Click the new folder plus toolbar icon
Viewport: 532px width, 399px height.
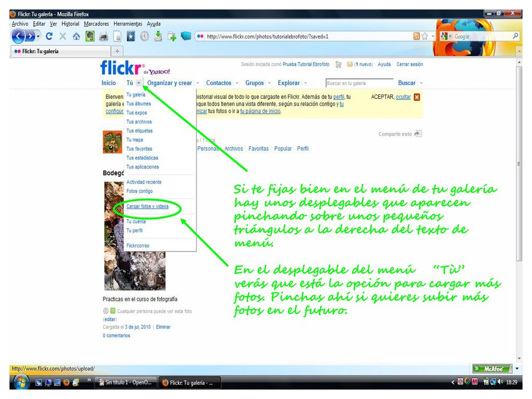pyautogui.click(x=172, y=36)
